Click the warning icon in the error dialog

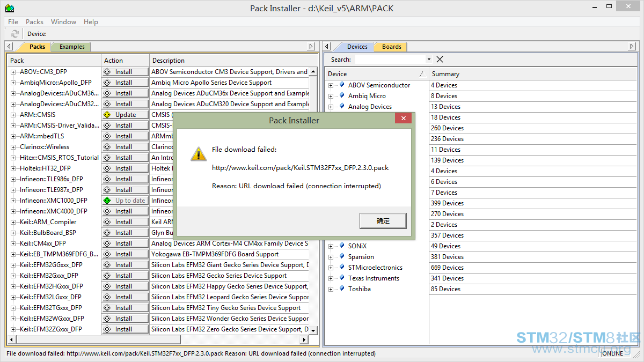click(199, 154)
